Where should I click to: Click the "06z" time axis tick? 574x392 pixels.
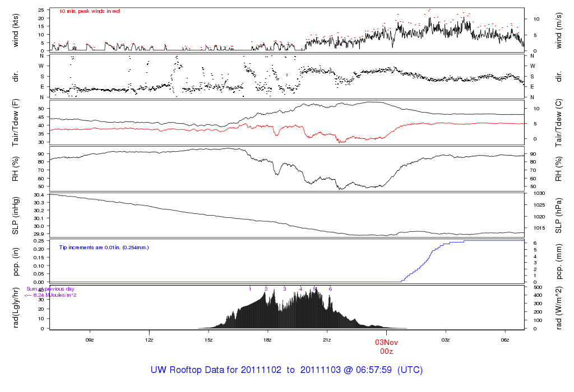pyautogui.click(x=505, y=340)
